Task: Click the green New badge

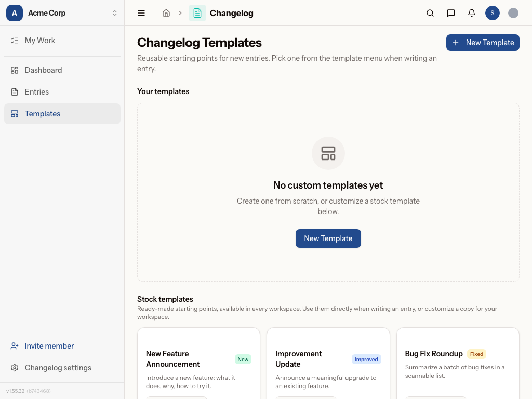Action: (x=243, y=360)
